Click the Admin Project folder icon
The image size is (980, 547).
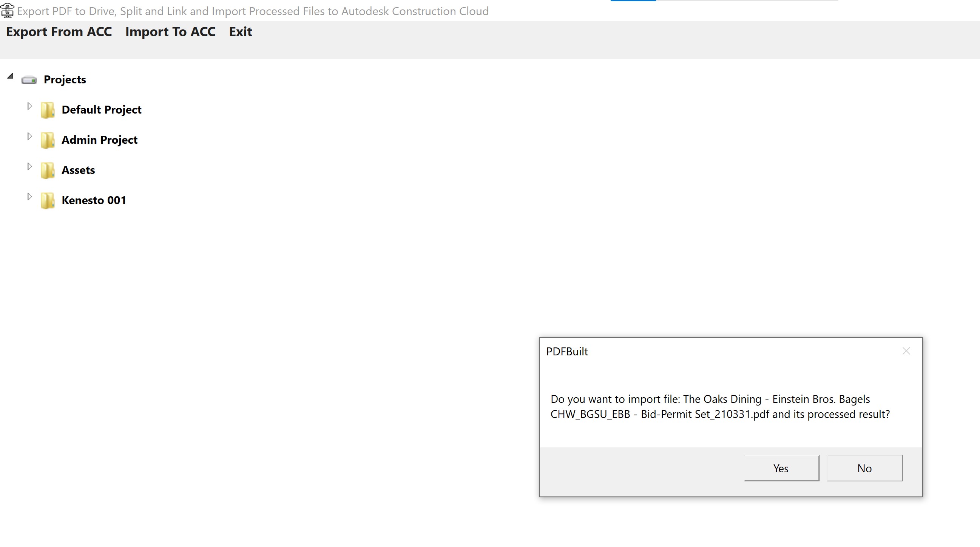click(x=48, y=140)
